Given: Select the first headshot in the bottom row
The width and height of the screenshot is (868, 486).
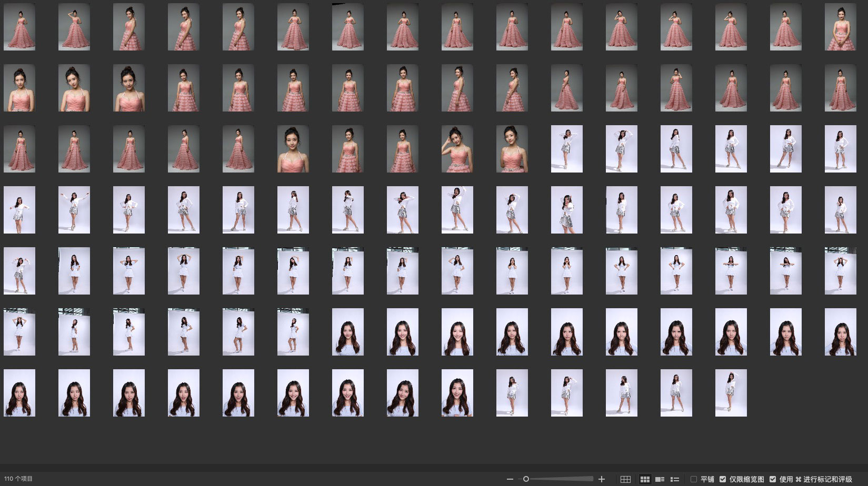Looking at the screenshot, I should coord(19,393).
